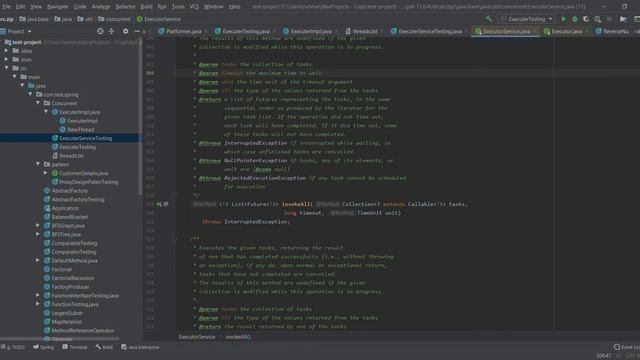Run the ExecuterTesting configuration with the green play icon

click(564, 19)
